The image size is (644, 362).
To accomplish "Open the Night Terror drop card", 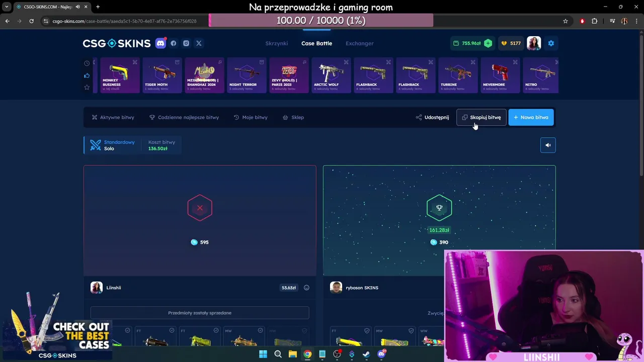I will coord(247,75).
